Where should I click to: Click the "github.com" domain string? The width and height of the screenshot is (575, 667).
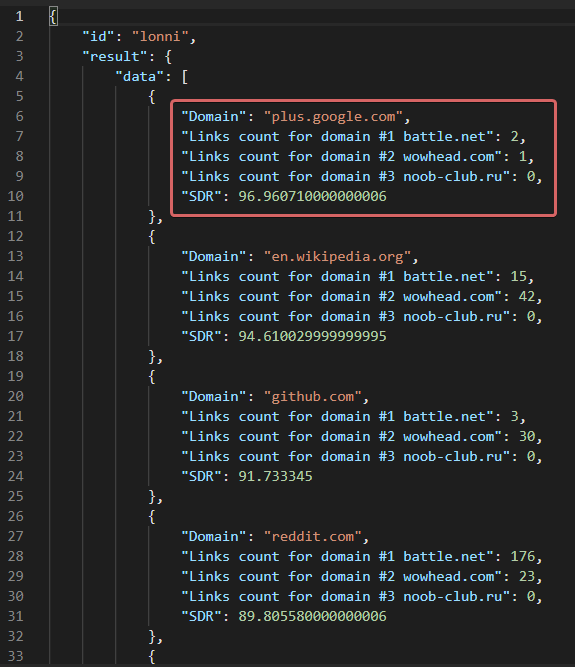(312, 396)
